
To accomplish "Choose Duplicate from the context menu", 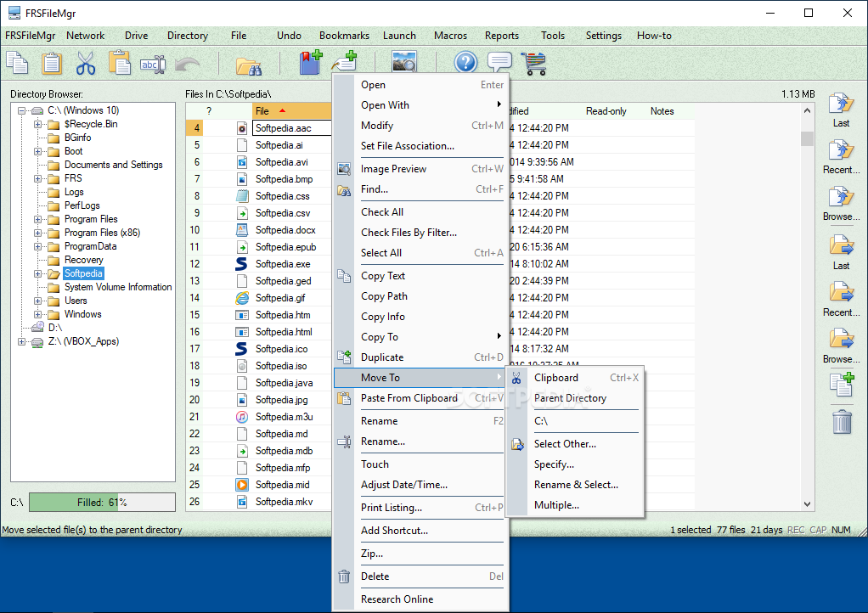I will (420, 357).
